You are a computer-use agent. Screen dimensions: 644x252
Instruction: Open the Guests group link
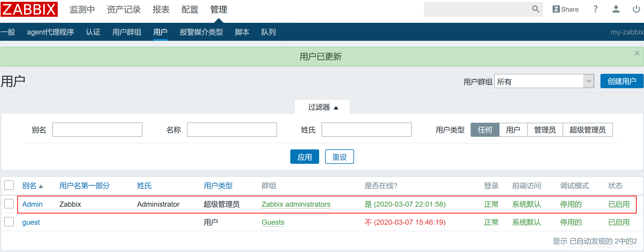tap(273, 222)
